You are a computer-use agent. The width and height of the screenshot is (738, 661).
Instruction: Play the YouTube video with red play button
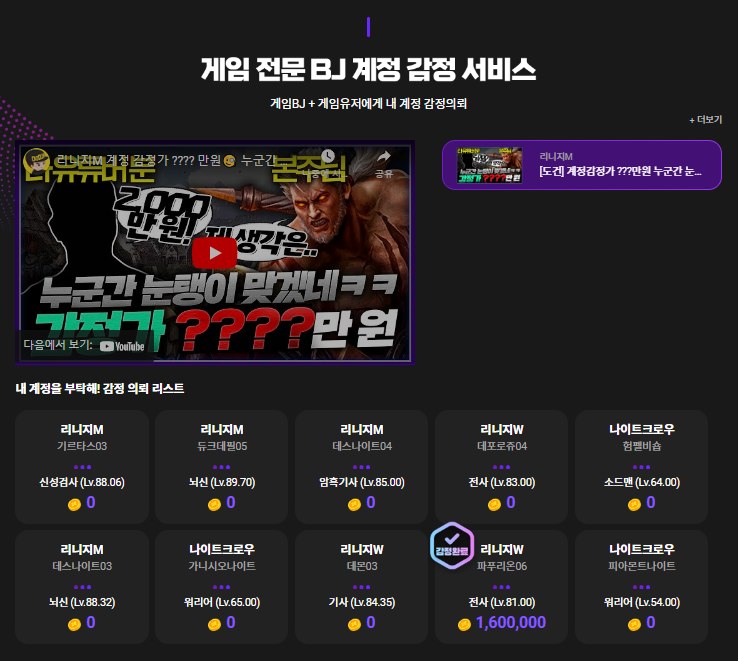tap(214, 253)
